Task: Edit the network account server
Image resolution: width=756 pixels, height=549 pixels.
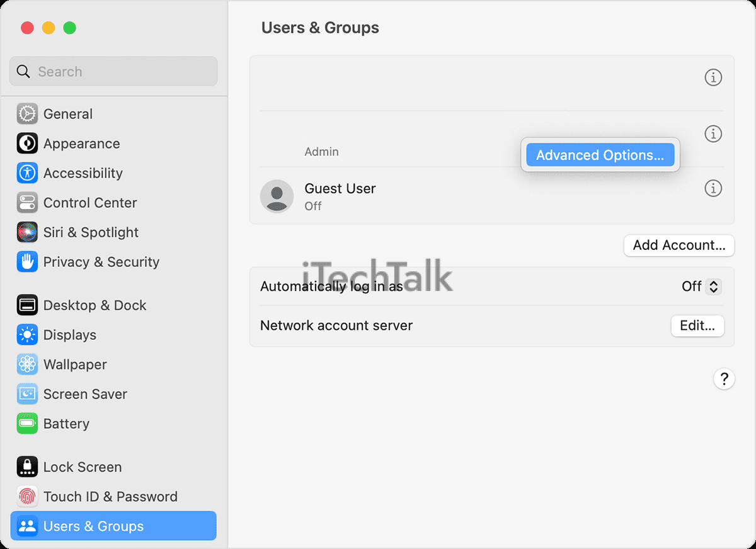Action: (x=697, y=326)
